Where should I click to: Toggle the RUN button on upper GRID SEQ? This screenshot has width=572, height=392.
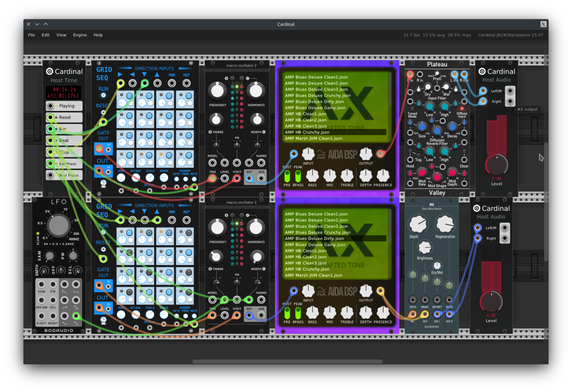click(104, 95)
